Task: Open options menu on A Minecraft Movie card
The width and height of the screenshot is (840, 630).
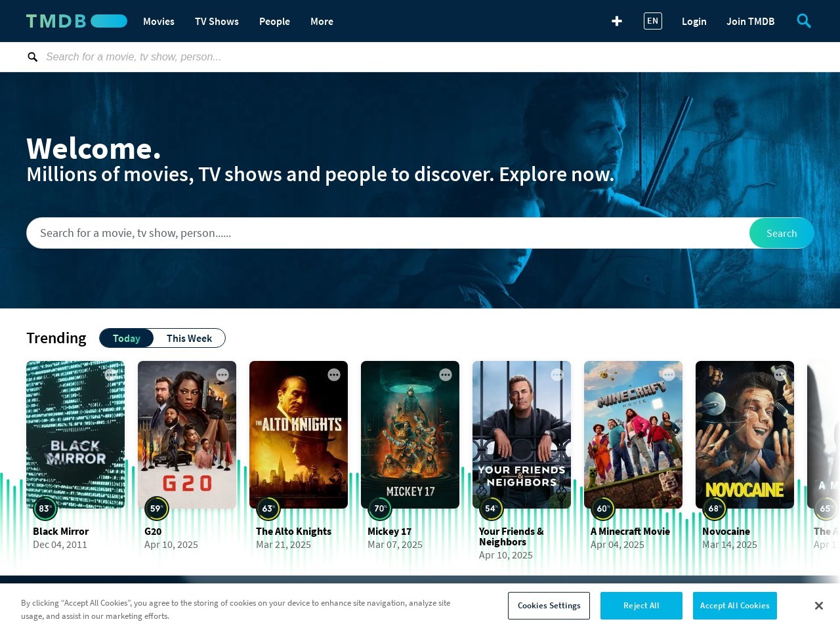Action: click(669, 375)
